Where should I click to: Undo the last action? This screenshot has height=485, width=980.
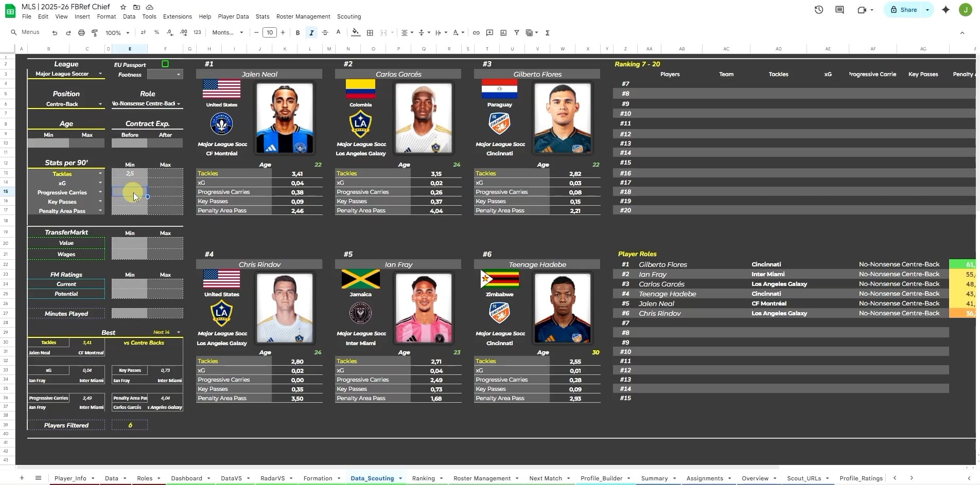(x=55, y=32)
